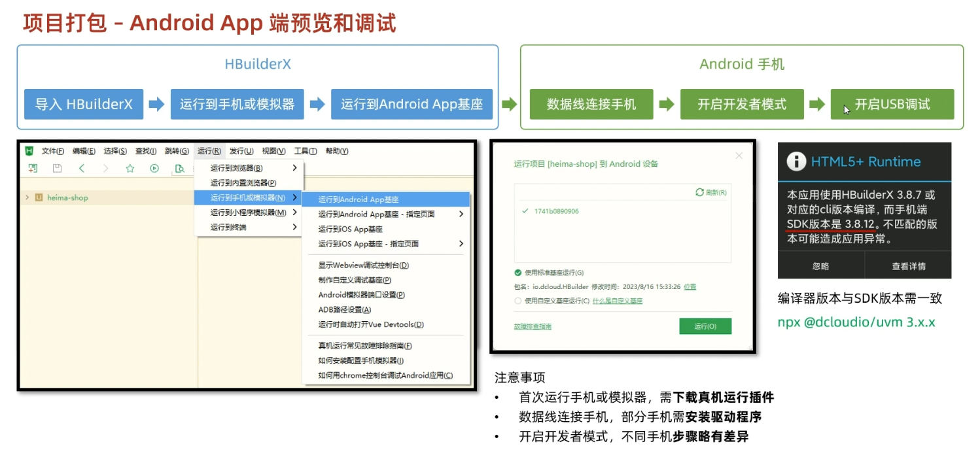
Task: Click the 导入 HBuilderX step box
Action: (84, 104)
